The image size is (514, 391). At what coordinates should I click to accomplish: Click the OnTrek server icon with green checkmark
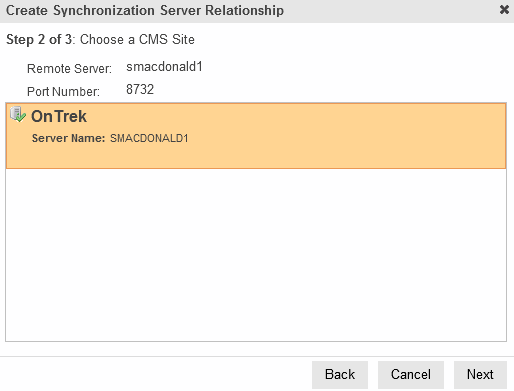[18, 115]
